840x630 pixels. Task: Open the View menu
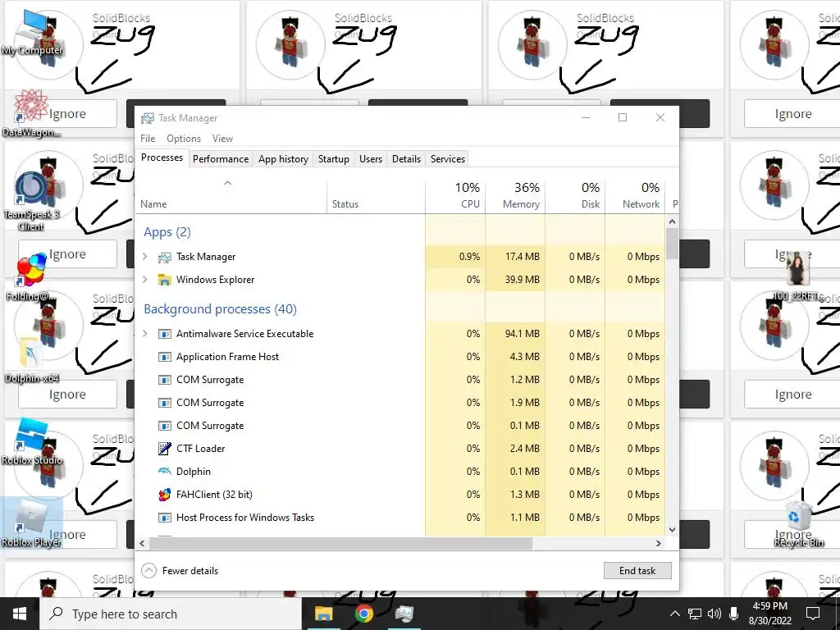(222, 138)
